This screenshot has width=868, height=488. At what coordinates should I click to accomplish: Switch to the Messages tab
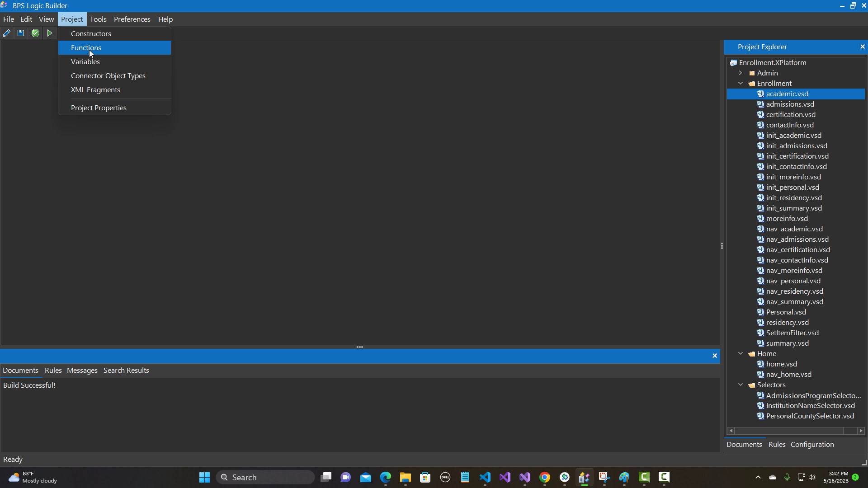[82, 370]
